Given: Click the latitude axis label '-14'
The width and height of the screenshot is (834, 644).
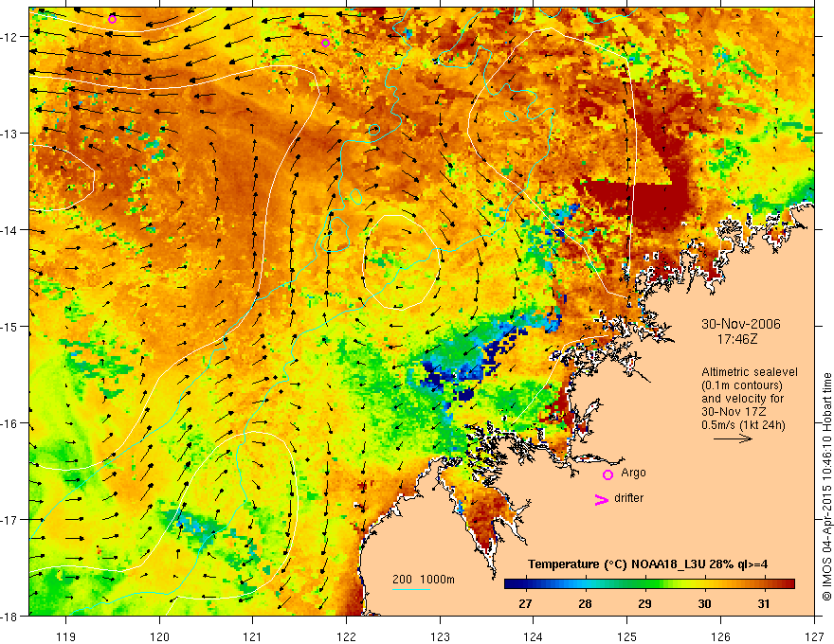Looking at the screenshot, I should [x=10, y=230].
